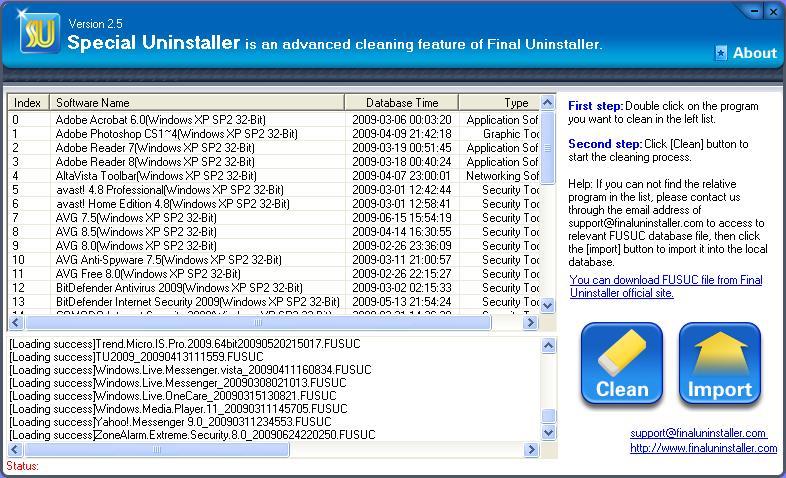Image resolution: width=786 pixels, height=478 pixels.
Task: Open the download FUSUC file link
Action: click(666, 286)
